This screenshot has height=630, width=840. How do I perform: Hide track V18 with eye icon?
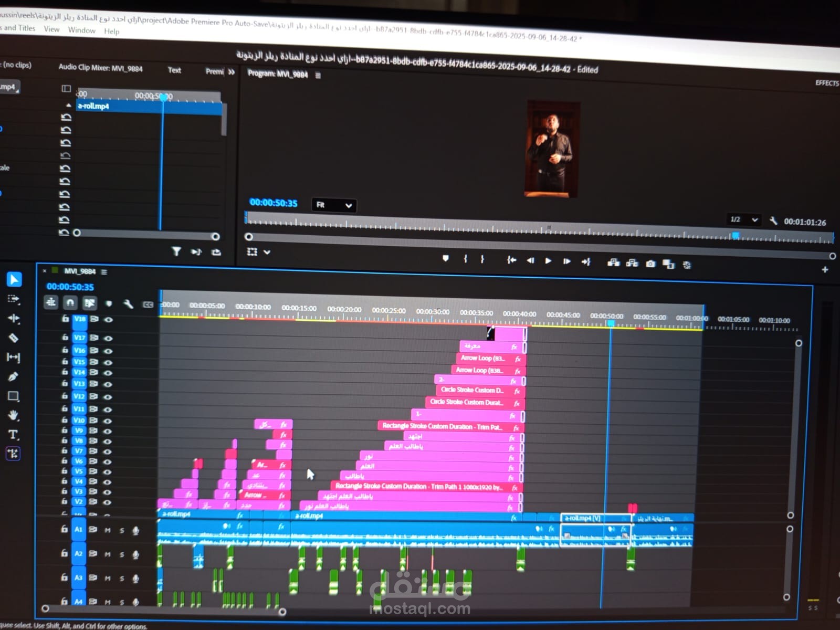(108, 319)
